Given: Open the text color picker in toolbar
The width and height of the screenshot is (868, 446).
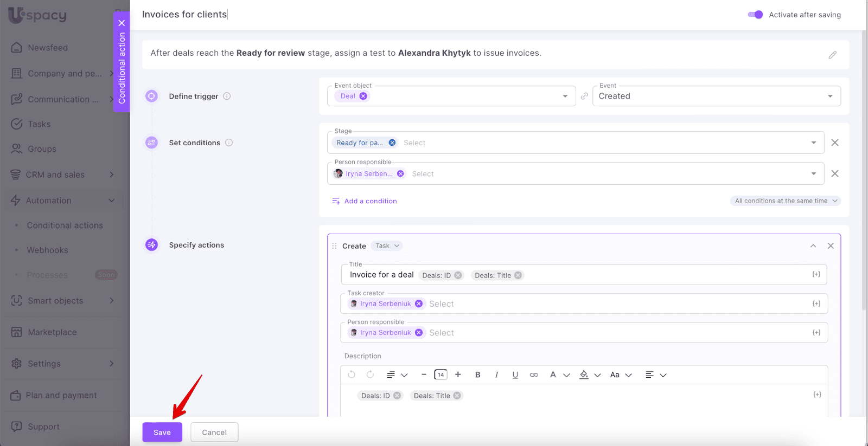Looking at the screenshot, I should click(559, 375).
